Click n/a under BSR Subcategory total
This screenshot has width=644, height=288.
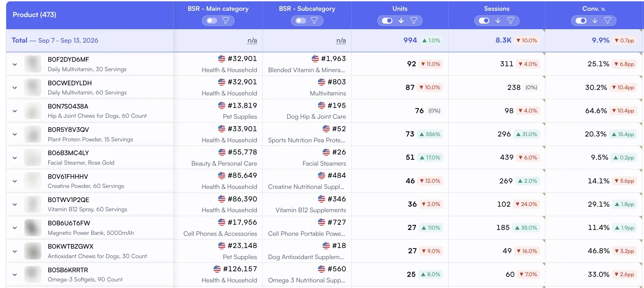(341, 41)
